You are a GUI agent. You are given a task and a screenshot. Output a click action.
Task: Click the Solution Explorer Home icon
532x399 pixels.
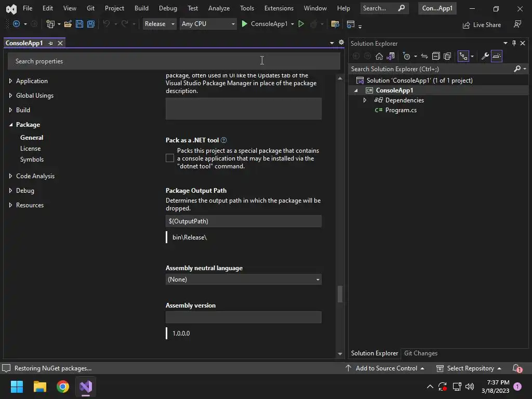pos(379,56)
